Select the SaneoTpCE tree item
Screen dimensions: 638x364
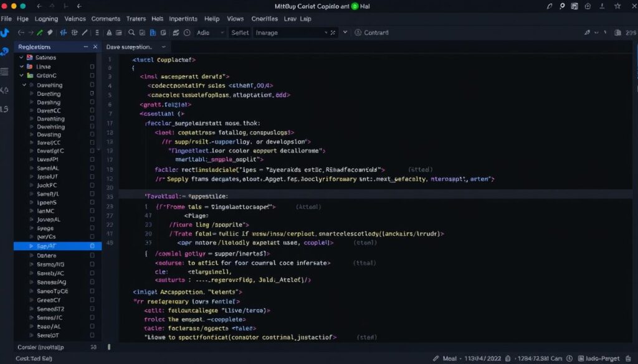click(52, 291)
